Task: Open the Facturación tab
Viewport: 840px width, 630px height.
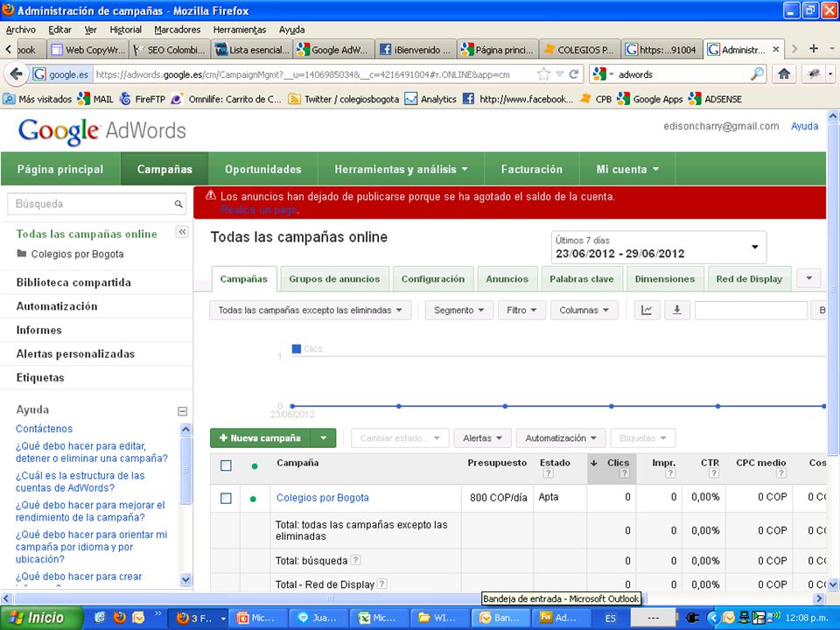Action: coord(532,169)
